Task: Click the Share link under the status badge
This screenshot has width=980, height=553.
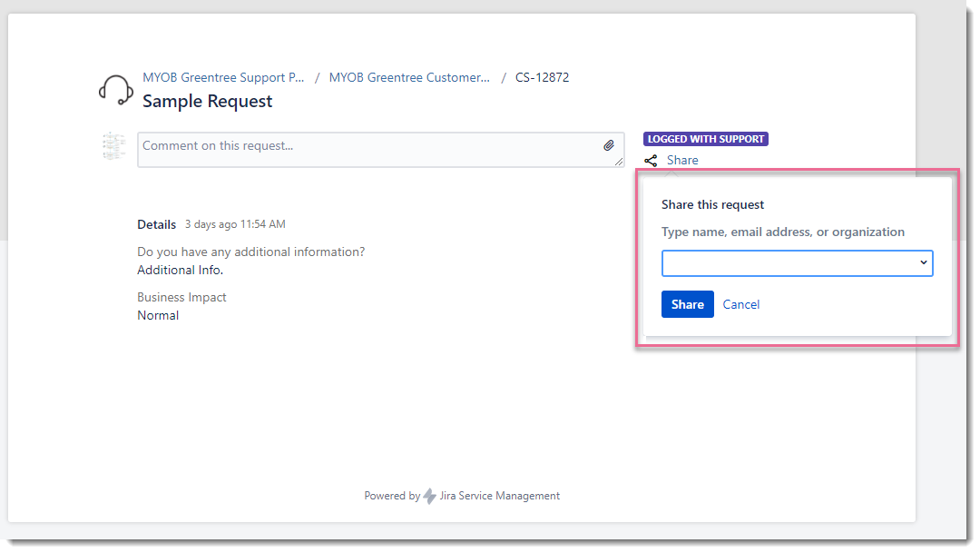Action: pyautogui.click(x=682, y=160)
